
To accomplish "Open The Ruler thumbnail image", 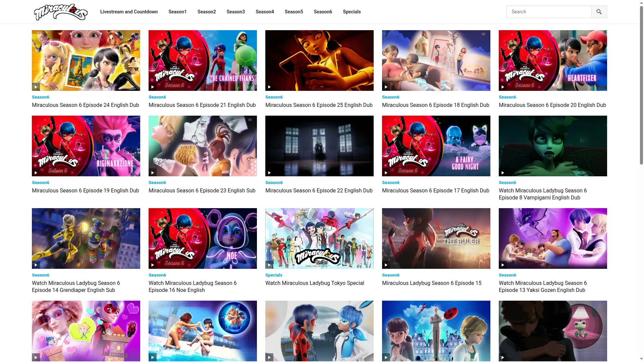I will [436, 238].
